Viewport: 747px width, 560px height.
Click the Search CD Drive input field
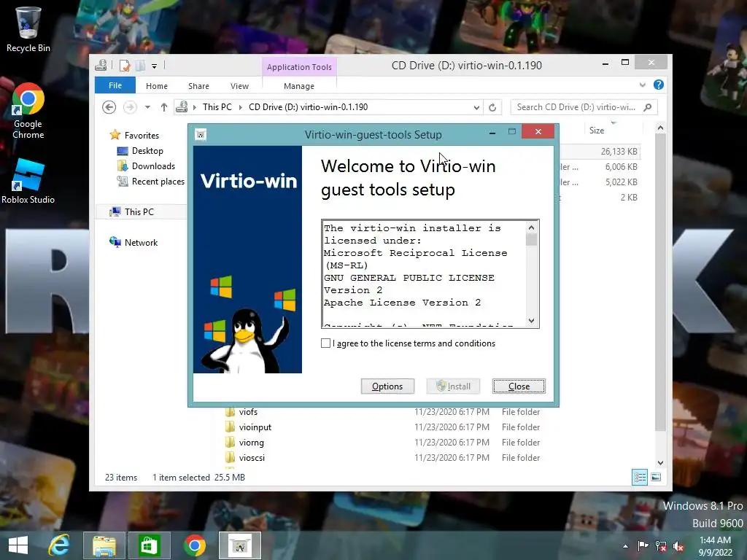point(576,107)
